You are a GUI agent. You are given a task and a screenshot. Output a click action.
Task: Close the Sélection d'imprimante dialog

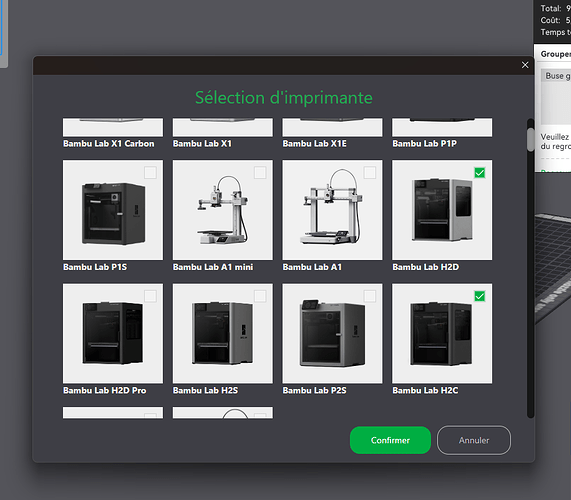525,65
